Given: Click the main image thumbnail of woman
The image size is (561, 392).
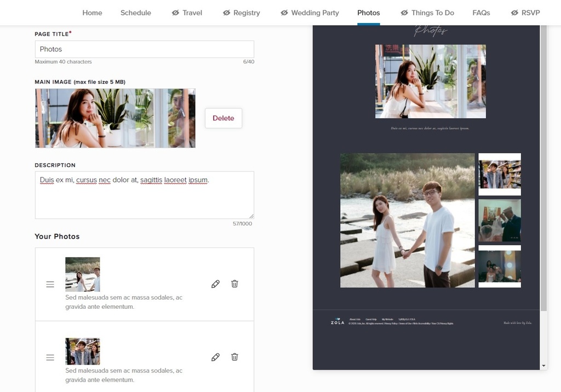Looking at the screenshot, I should point(115,118).
